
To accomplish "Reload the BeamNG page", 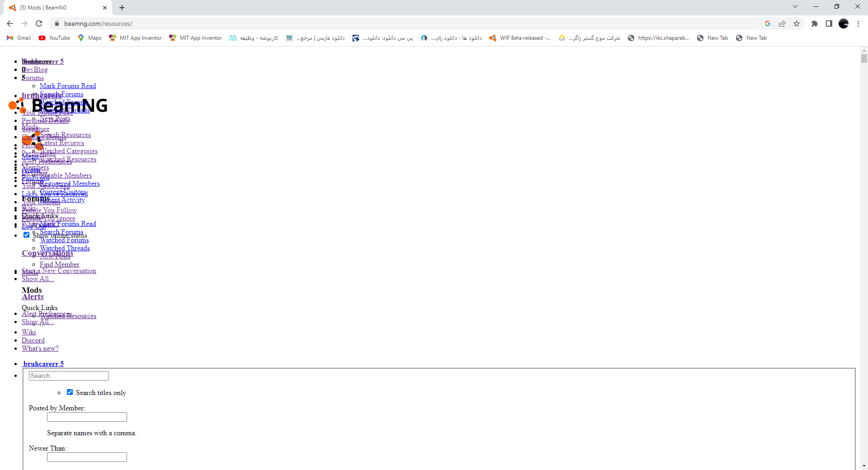I will click(39, 23).
